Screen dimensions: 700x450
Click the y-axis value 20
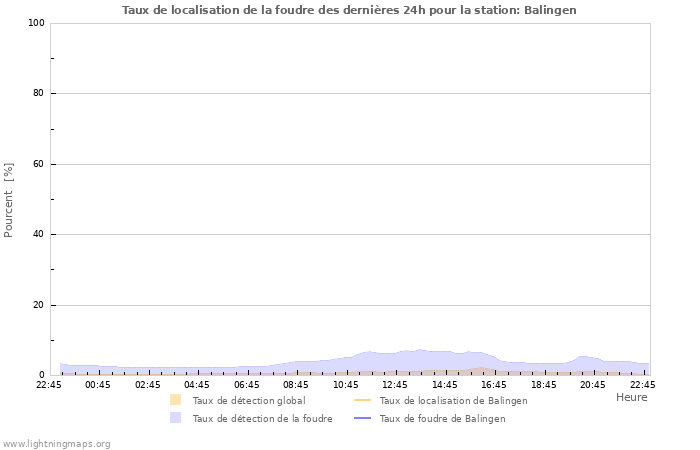tap(38, 305)
